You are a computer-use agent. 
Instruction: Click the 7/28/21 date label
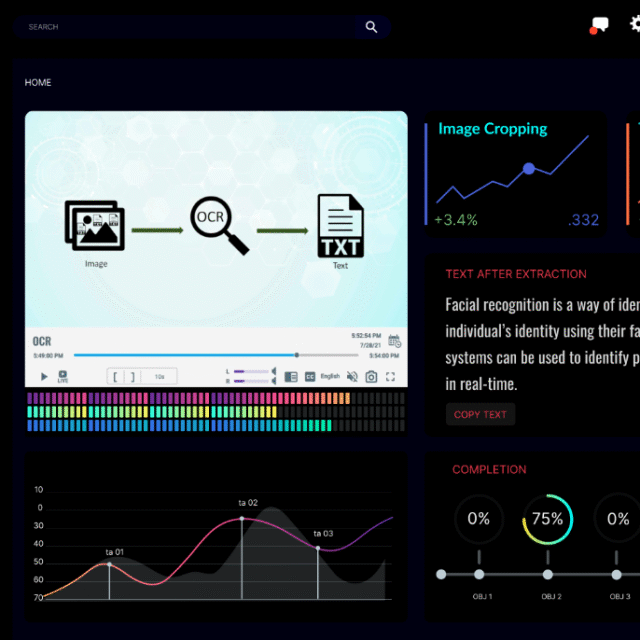pos(370,345)
